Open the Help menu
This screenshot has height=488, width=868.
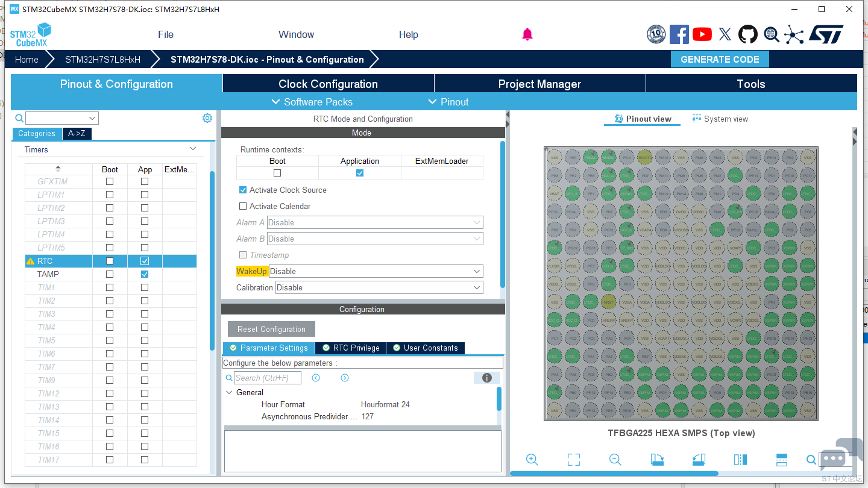pyautogui.click(x=408, y=34)
